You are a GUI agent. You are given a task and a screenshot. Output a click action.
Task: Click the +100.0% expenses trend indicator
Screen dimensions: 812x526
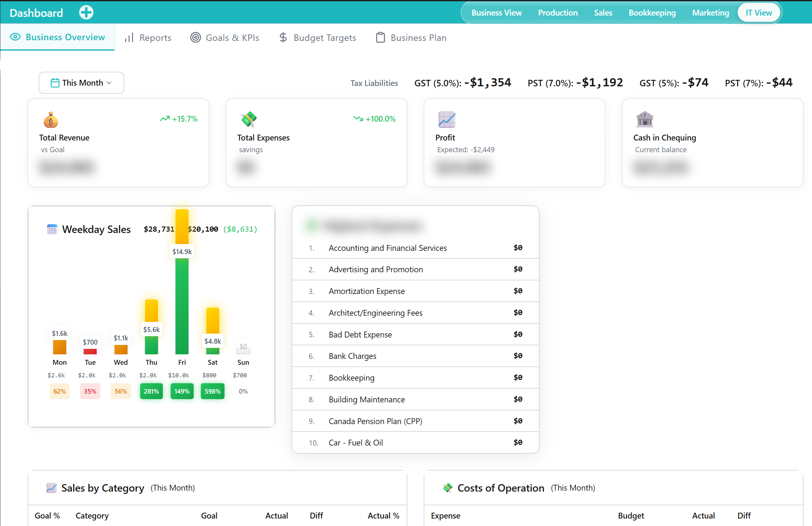click(x=374, y=119)
